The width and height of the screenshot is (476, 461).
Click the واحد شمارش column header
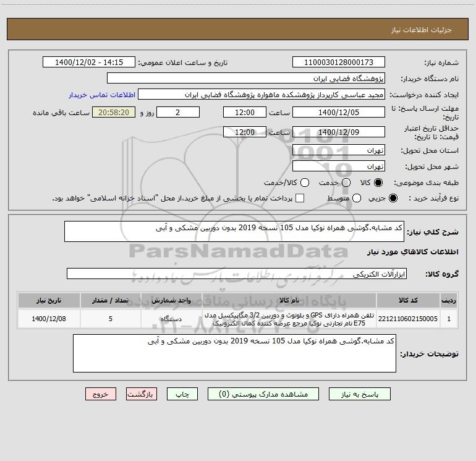tap(171, 300)
